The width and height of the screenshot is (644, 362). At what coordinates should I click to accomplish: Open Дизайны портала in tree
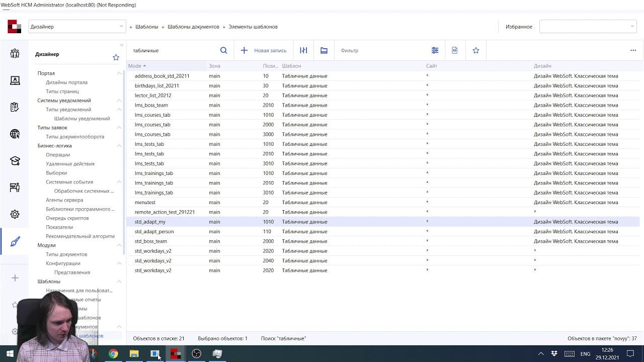coord(66,82)
